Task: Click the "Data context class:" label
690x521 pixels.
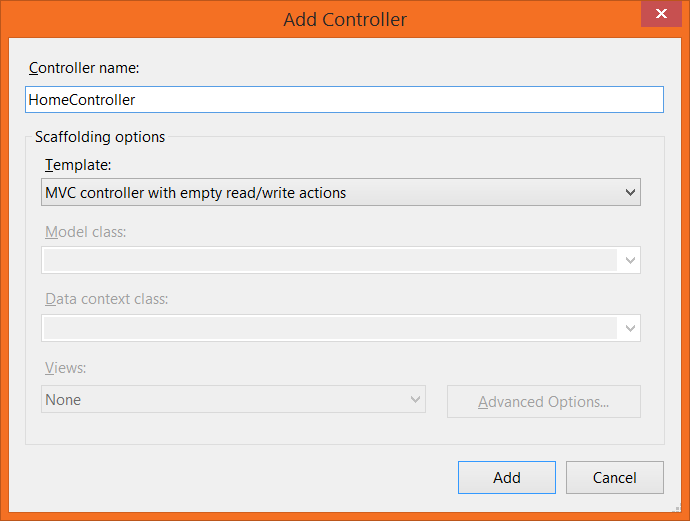Action: click(106, 299)
